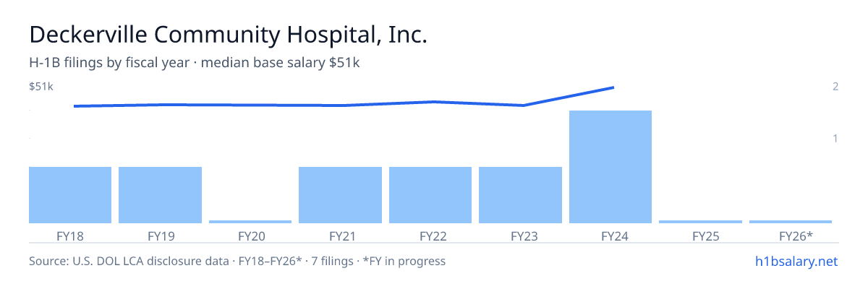The image size is (868, 289).
Task: Click the FY18 axis label
Action: click(x=70, y=236)
